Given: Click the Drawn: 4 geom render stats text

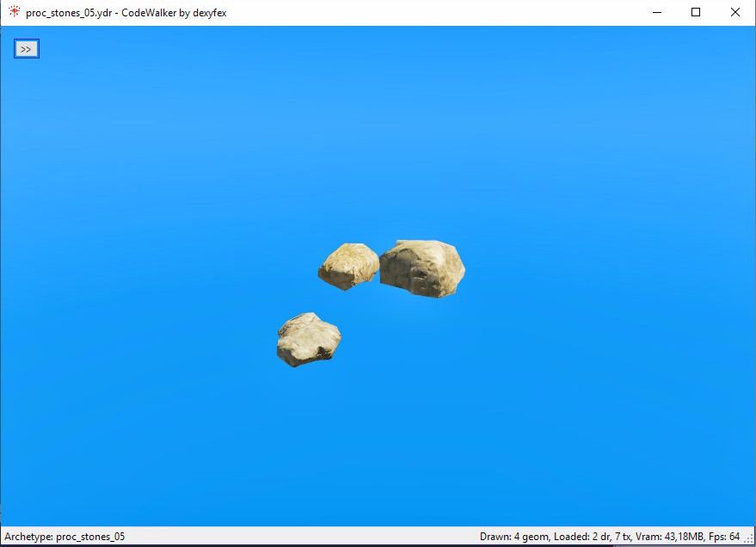Looking at the screenshot, I should click(610, 537).
